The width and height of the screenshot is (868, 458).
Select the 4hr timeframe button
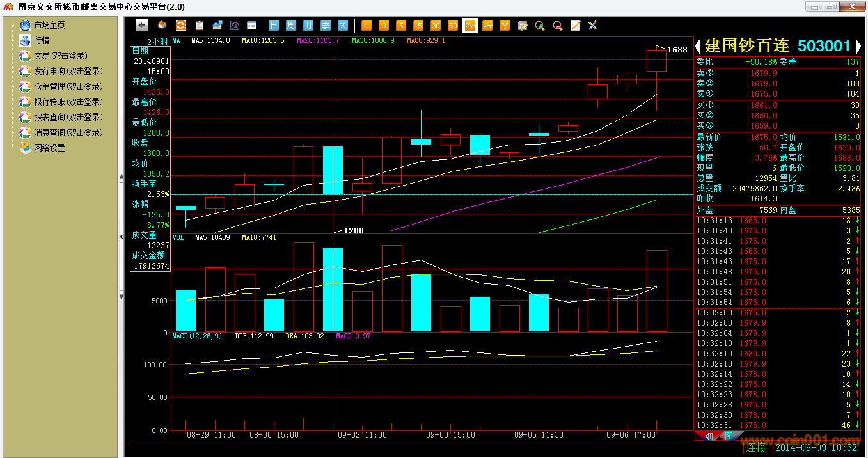tap(487, 26)
